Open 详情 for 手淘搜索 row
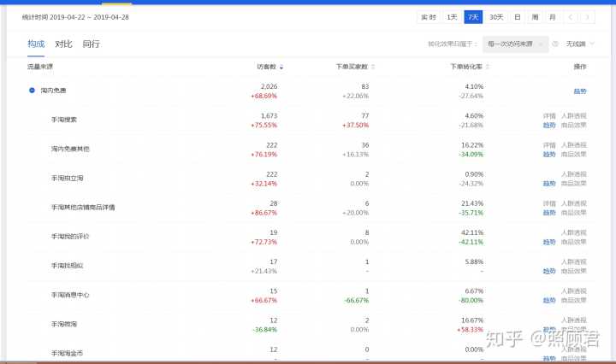Viewport: 616px width, 364px height. 549,115
